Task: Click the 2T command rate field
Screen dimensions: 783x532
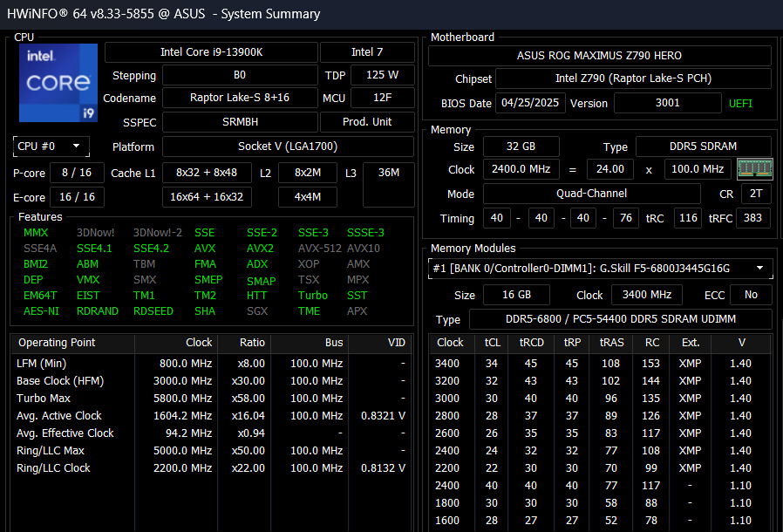Action: (x=756, y=194)
